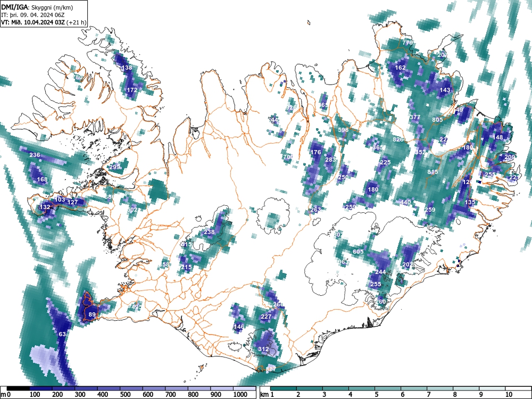Click the visibility value 89 near Reykjanes
Image resolution: width=532 pixels, height=399 pixels.
(x=92, y=314)
